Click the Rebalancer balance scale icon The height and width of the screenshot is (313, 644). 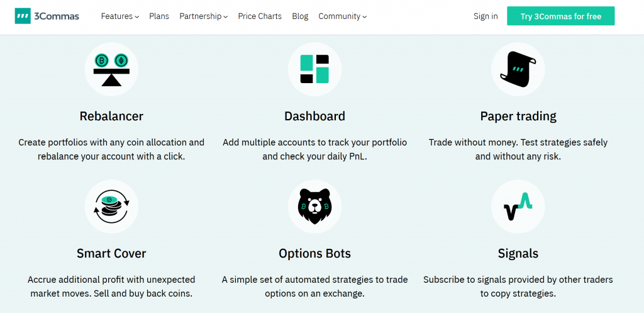[x=111, y=69]
